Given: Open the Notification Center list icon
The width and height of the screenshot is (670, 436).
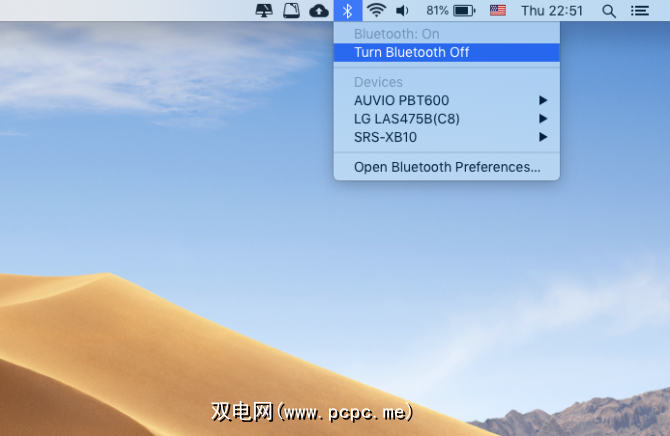Looking at the screenshot, I should (640, 11).
